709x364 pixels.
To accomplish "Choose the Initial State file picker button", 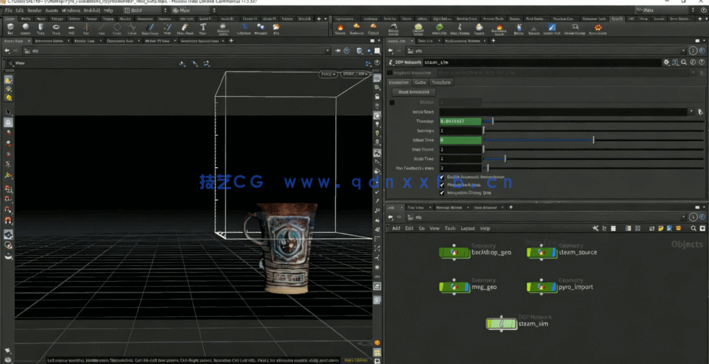I will (x=700, y=112).
